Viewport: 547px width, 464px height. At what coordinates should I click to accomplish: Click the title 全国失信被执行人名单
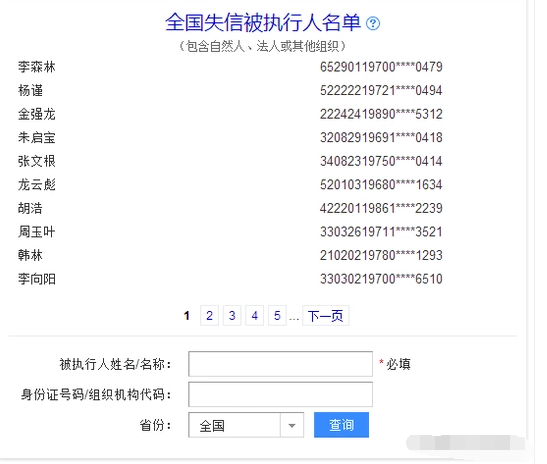tap(263, 23)
